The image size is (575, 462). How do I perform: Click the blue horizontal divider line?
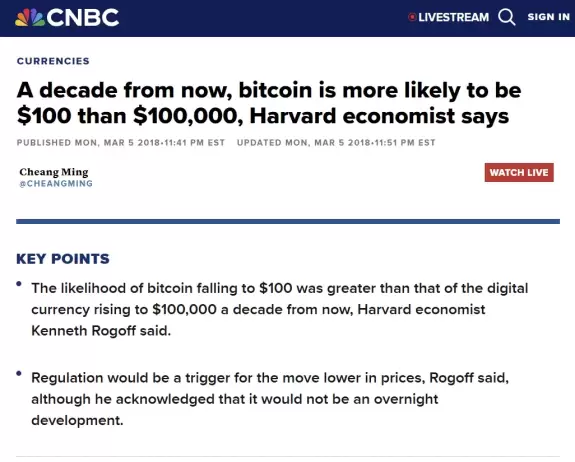pos(288,221)
